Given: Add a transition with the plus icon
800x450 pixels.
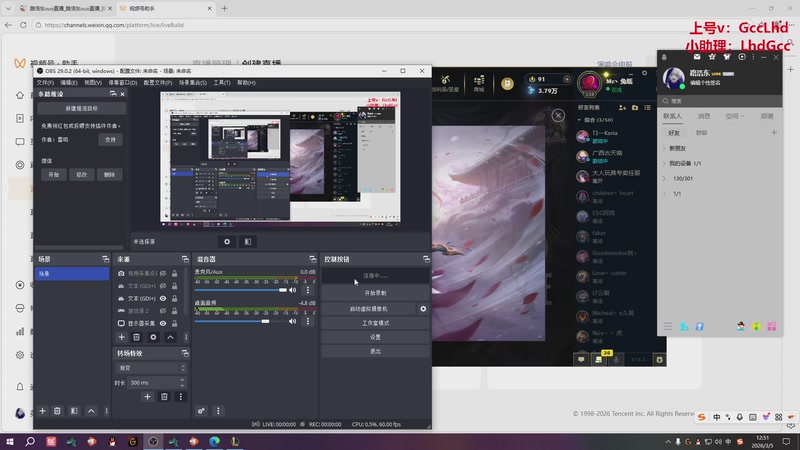Looking at the screenshot, I should pos(147,396).
